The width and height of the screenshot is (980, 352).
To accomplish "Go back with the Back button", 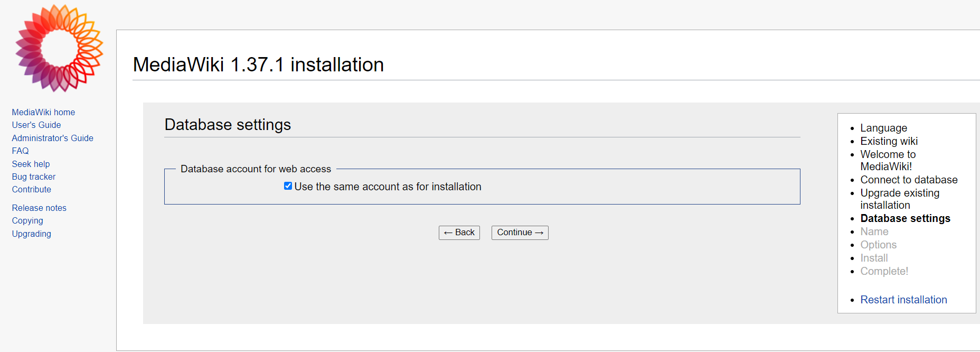I will tap(459, 233).
